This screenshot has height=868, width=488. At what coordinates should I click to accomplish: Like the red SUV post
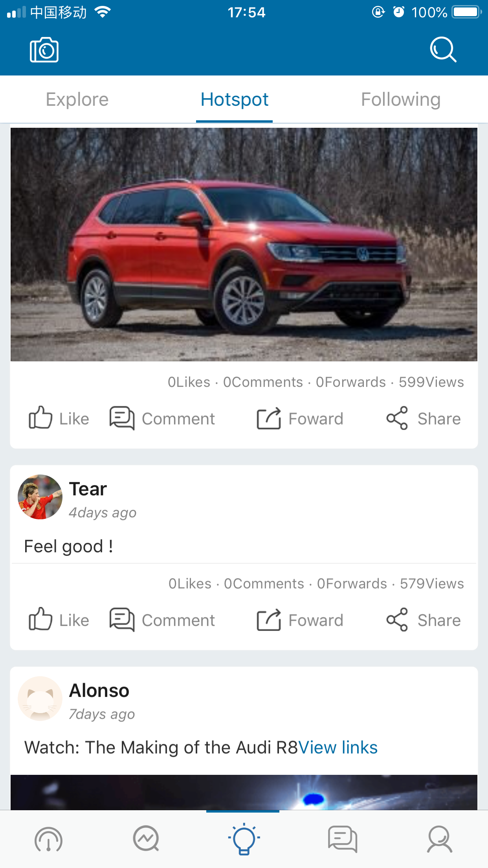point(59,418)
